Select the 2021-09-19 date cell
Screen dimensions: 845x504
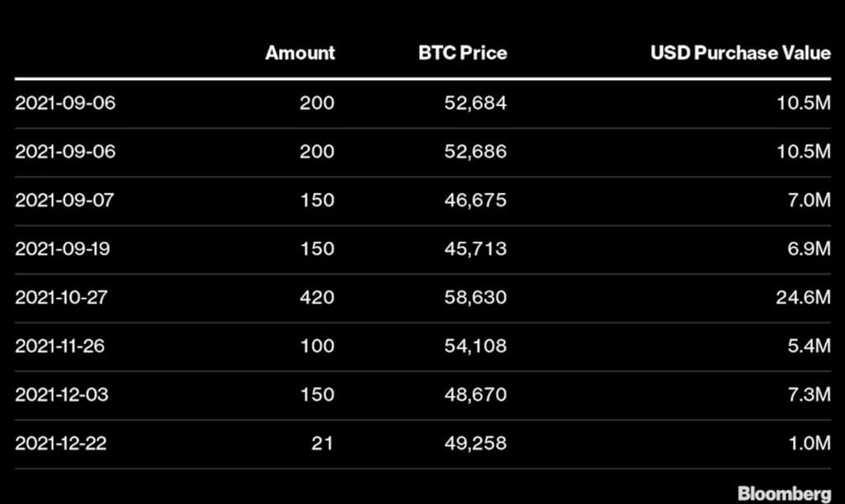pos(61,249)
